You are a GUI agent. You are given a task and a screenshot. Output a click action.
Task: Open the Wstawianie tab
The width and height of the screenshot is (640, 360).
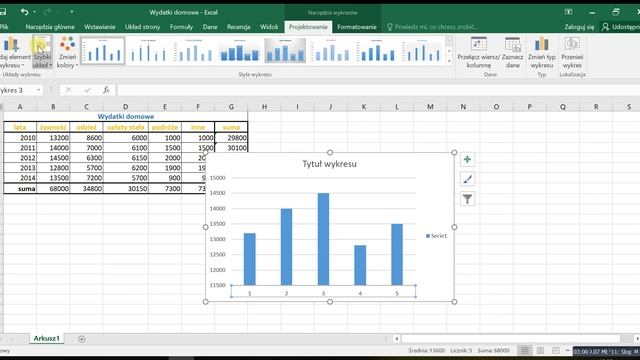pyautogui.click(x=100, y=27)
